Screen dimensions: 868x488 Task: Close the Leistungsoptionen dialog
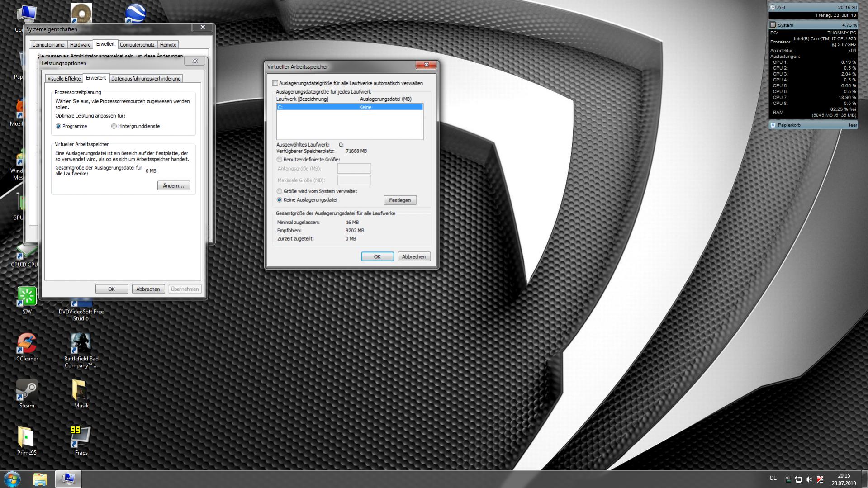click(x=195, y=61)
